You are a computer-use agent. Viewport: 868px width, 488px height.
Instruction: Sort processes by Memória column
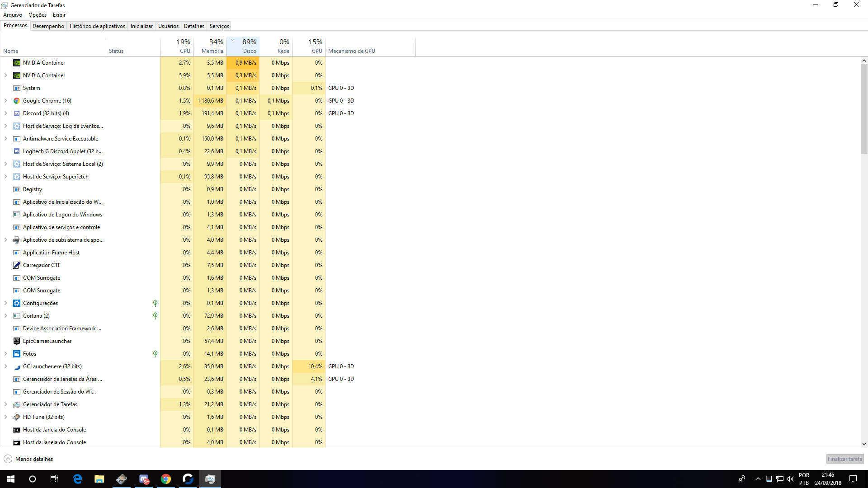(x=210, y=46)
